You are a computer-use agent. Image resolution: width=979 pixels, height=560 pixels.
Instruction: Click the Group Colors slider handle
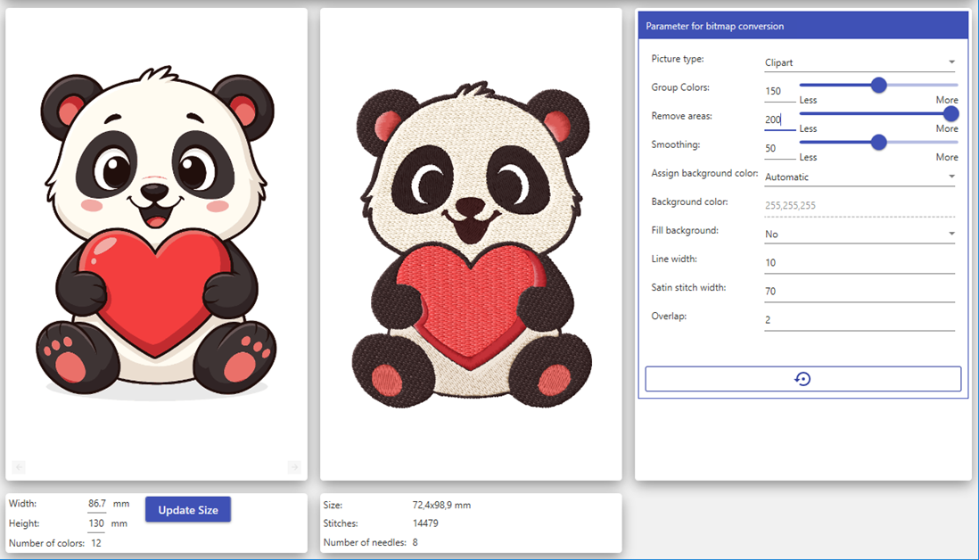pyautogui.click(x=878, y=85)
